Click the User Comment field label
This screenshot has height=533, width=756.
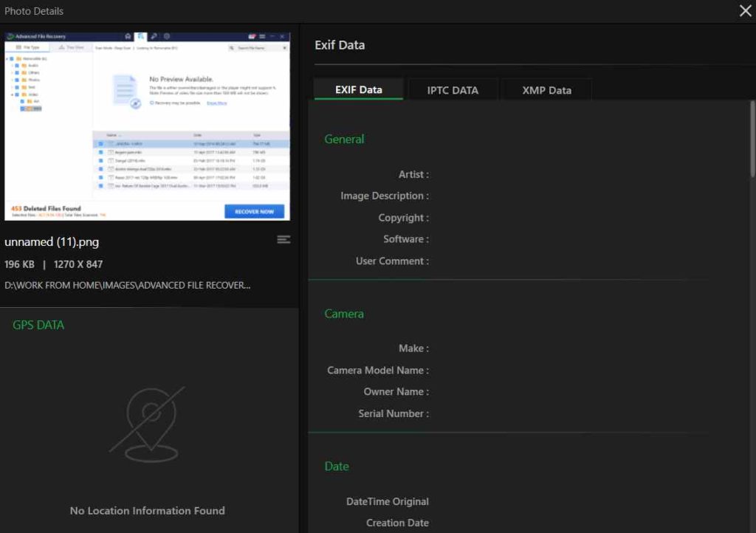point(392,261)
